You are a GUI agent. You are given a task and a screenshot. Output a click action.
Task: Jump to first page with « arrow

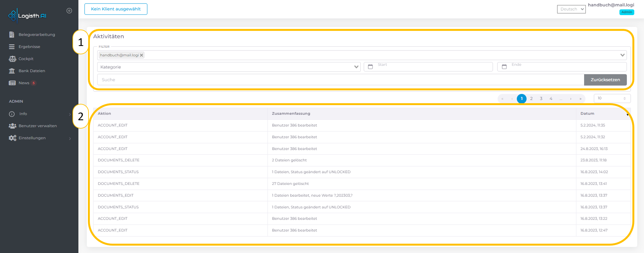502,99
